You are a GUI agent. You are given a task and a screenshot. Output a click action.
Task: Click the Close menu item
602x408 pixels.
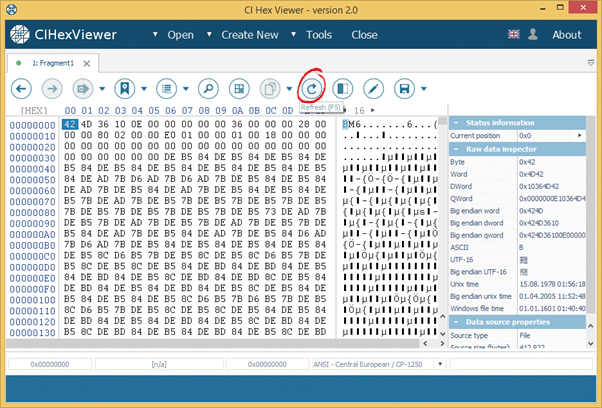click(x=364, y=35)
